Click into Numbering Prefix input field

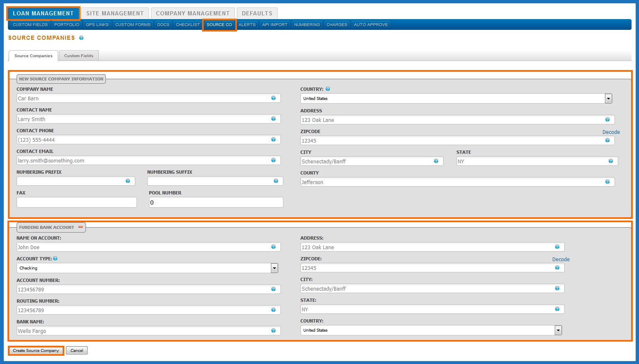pos(76,181)
